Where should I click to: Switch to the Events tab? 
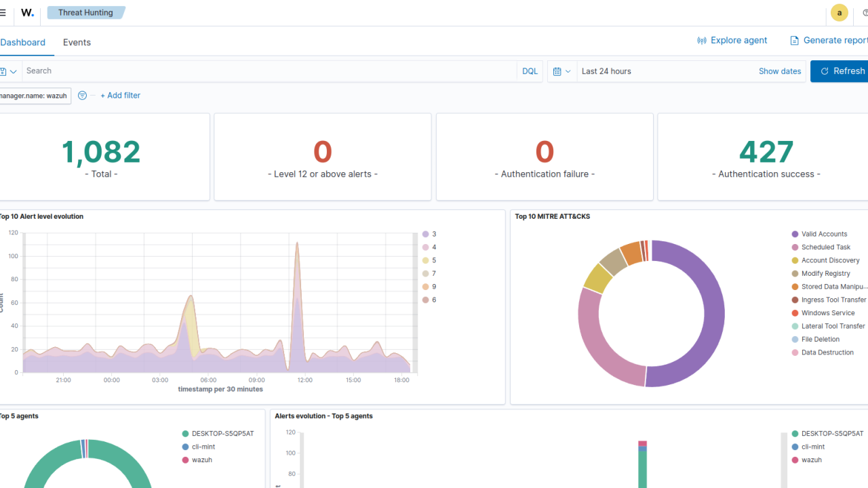point(77,42)
